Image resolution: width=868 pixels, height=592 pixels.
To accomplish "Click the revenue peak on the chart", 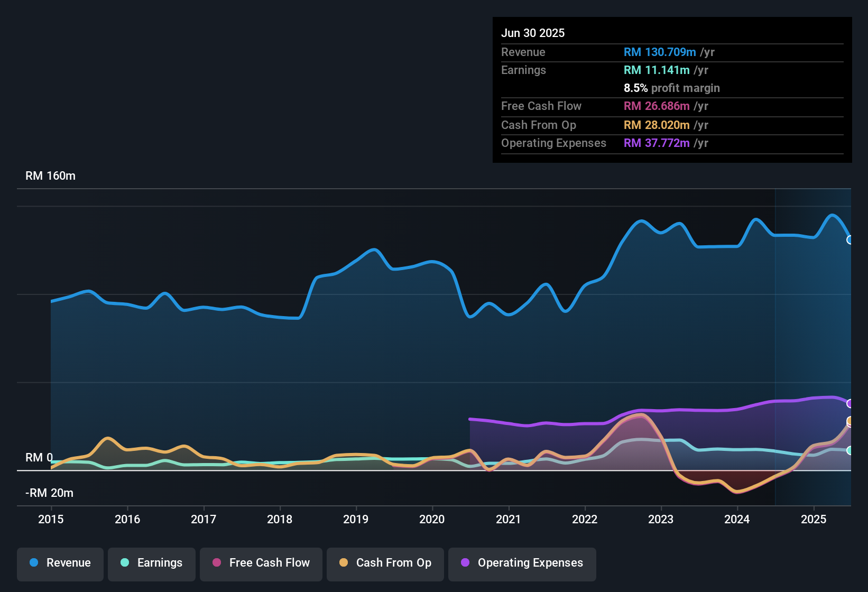I will pyautogui.click(x=833, y=215).
